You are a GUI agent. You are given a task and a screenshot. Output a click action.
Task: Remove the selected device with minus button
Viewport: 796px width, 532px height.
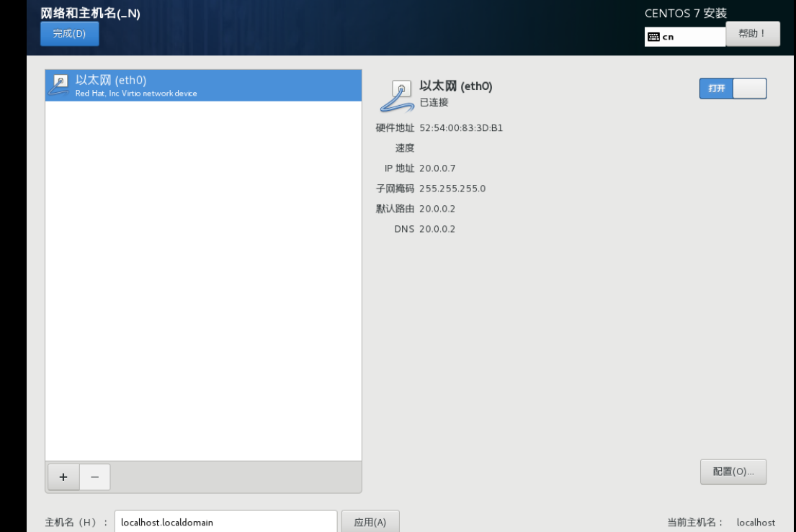[x=95, y=477]
